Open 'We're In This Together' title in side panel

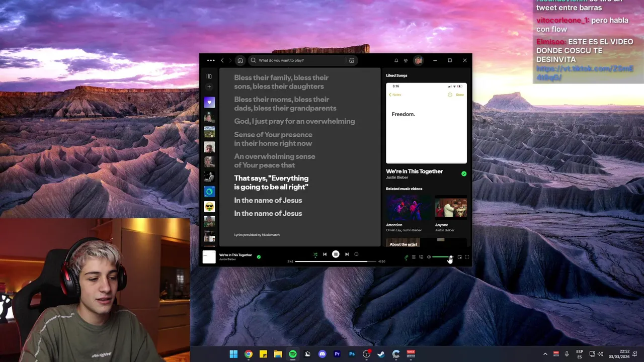[x=414, y=171]
